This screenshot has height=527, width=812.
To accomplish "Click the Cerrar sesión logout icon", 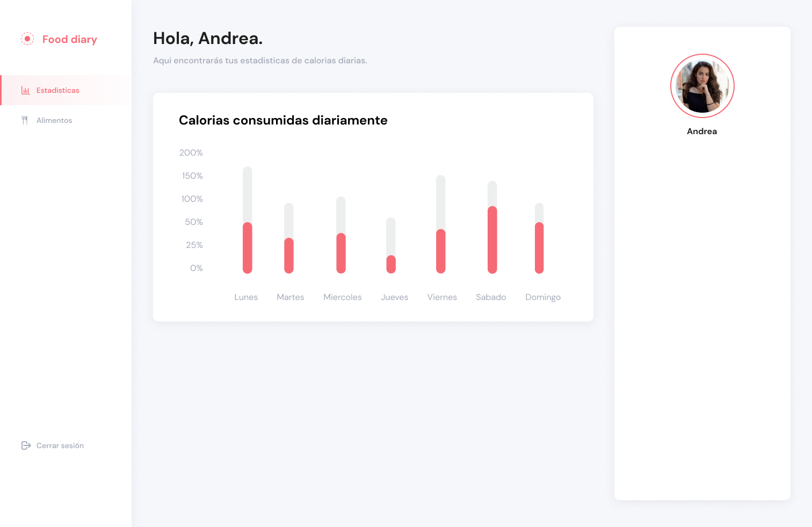I will click(26, 445).
